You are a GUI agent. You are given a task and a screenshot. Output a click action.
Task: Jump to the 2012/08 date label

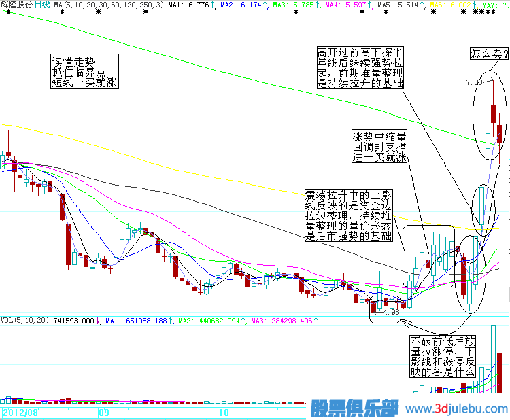20,413
